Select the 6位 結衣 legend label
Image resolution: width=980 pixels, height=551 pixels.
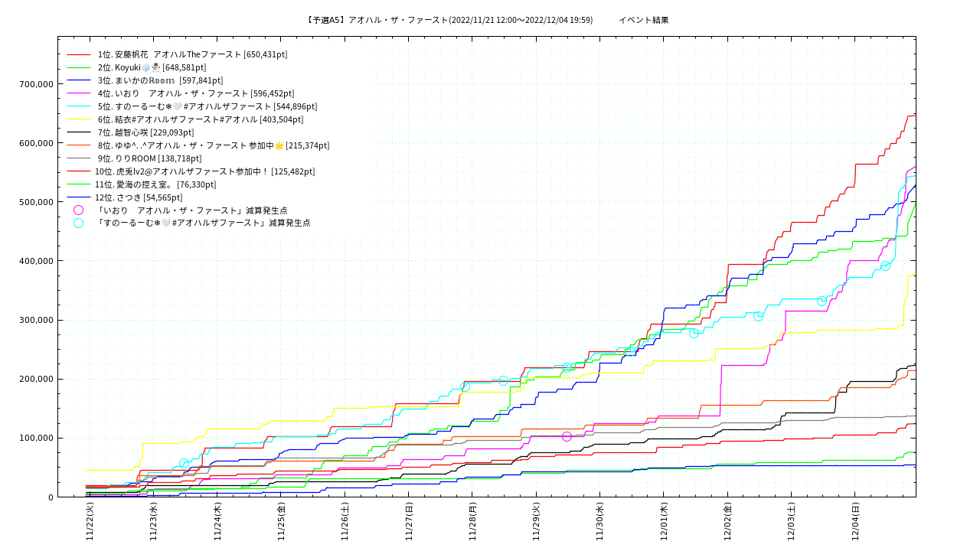point(200,119)
